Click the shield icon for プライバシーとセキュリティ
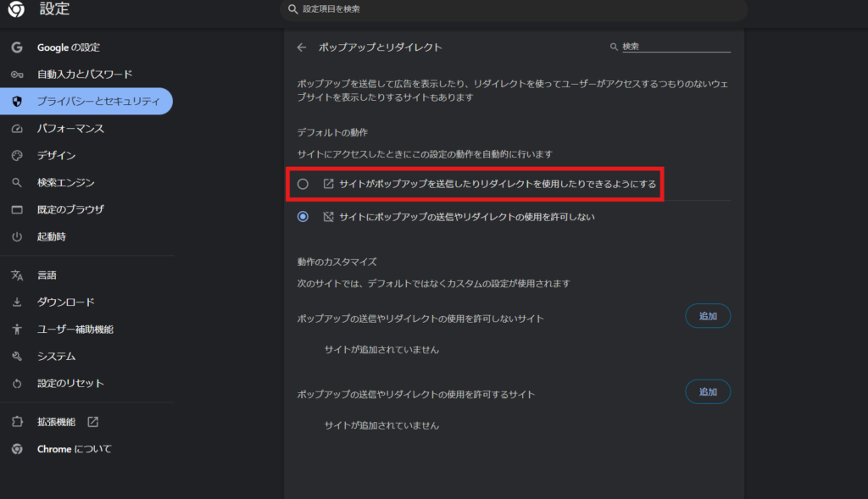Image resolution: width=868 pixels, height=499 pixels. coord(17,101)
